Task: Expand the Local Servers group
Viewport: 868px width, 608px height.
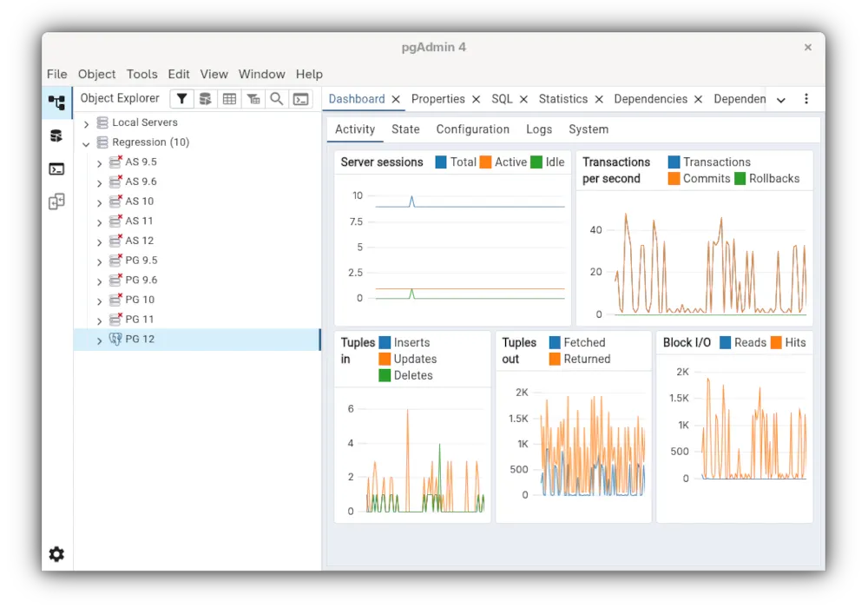Action: [x=86, y=123]
